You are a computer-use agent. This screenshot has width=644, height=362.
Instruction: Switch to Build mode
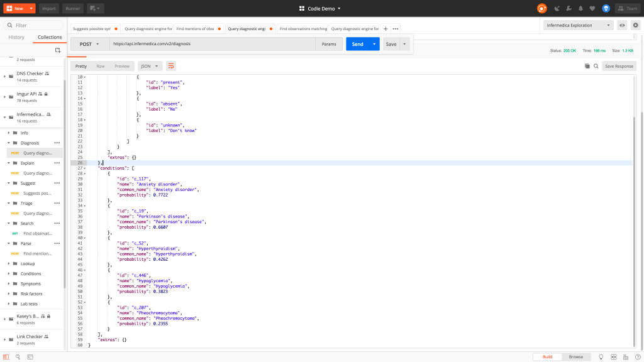pos(548,357)
